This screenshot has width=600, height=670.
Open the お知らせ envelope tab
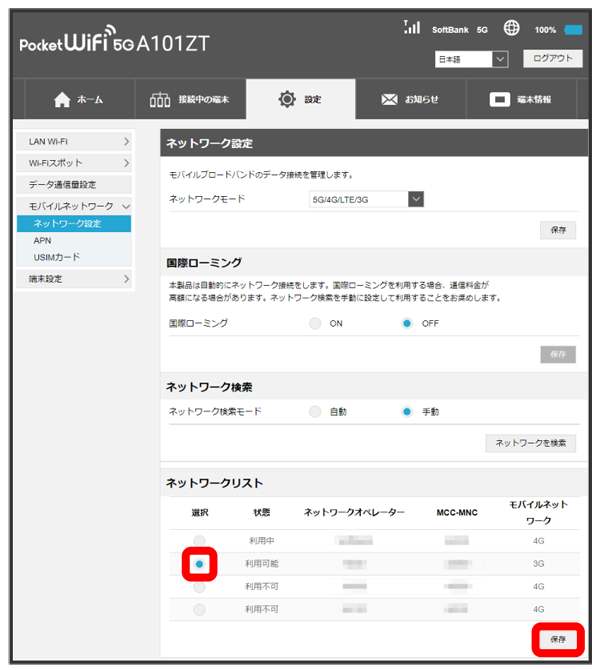(x=410, y=99)
